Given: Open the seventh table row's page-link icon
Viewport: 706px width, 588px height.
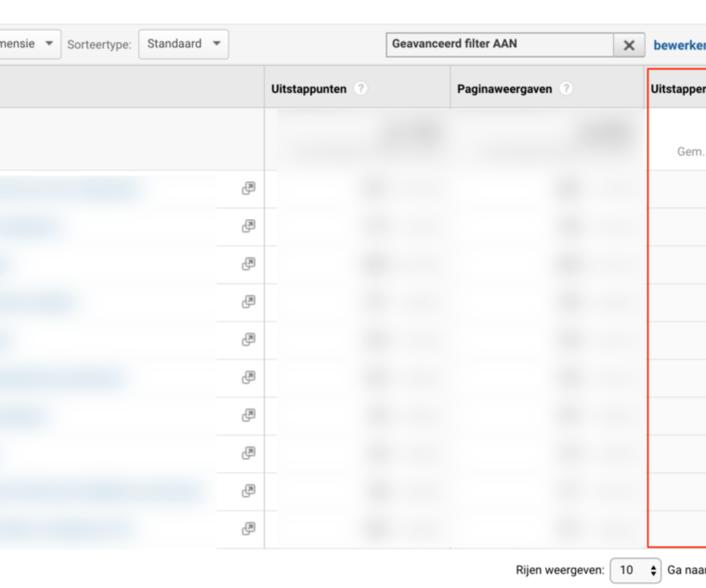Looking at the screenshot, I should tap(249, 415).
